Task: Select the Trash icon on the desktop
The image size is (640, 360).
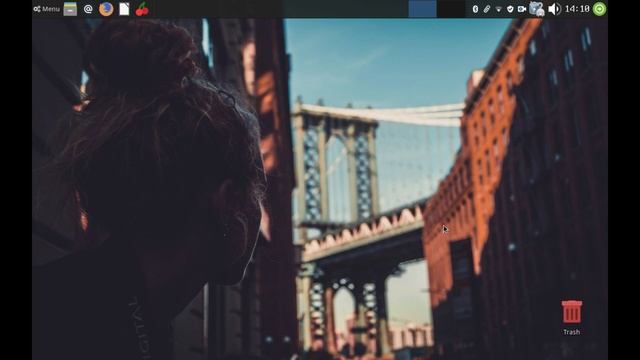Action: 571,318
